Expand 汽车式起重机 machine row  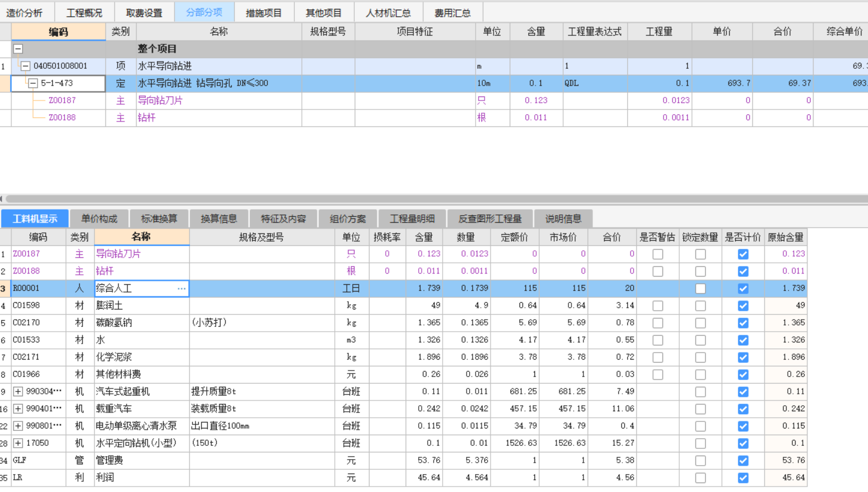point(18,392)
